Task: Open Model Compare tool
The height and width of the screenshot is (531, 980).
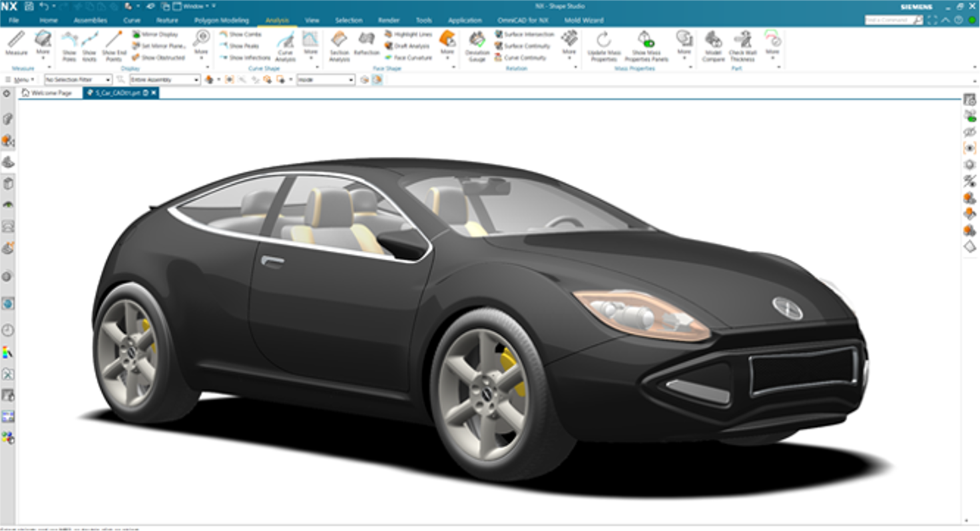Action: [713, 45]
